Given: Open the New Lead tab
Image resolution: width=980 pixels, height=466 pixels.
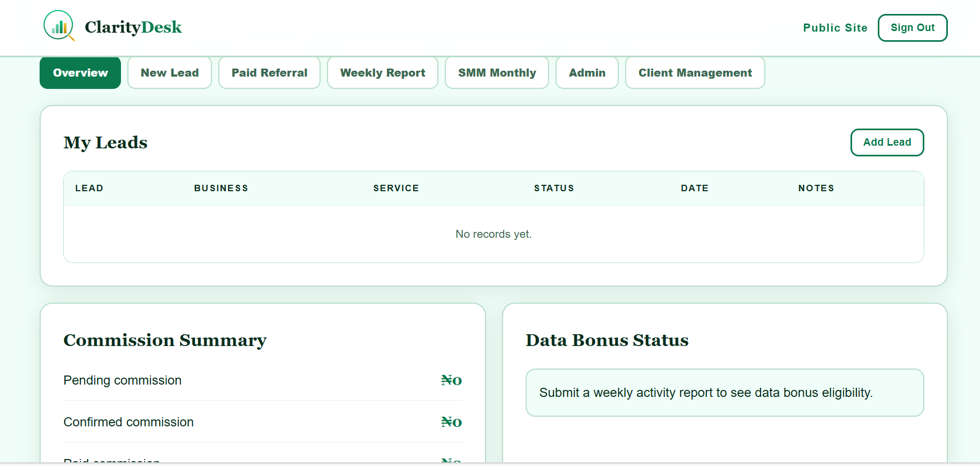Looking at the screenshot, I should tap(170, 73).
